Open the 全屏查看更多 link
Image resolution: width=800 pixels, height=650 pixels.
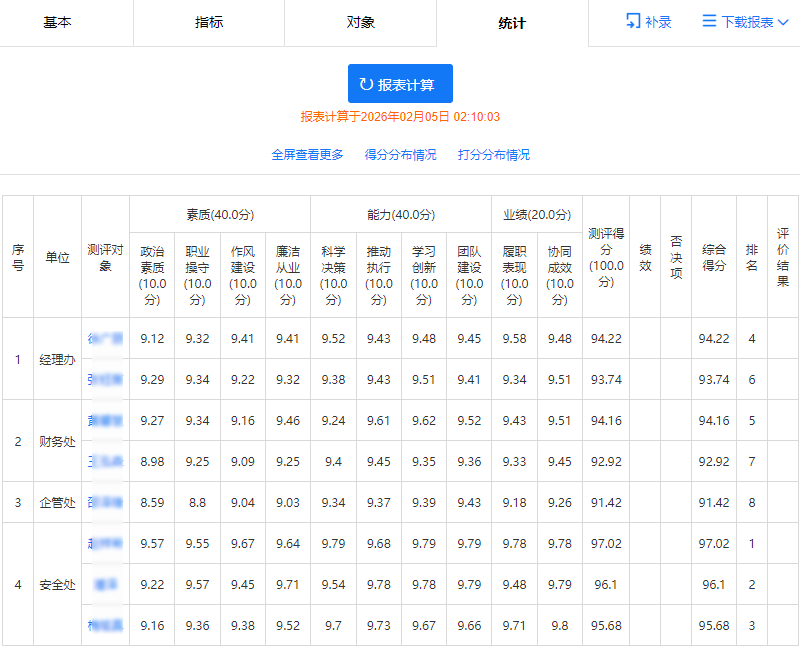coord(307,155)
